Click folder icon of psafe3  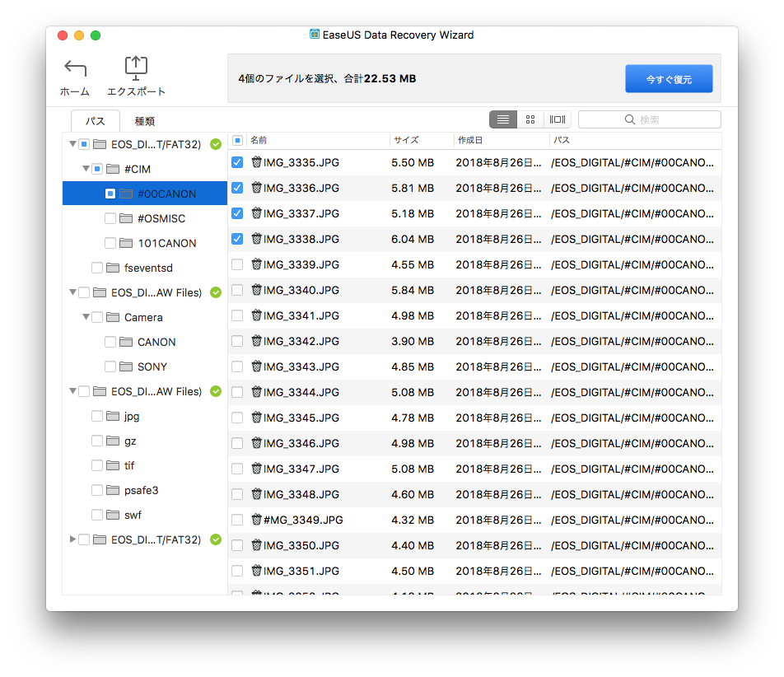point(113,490)
